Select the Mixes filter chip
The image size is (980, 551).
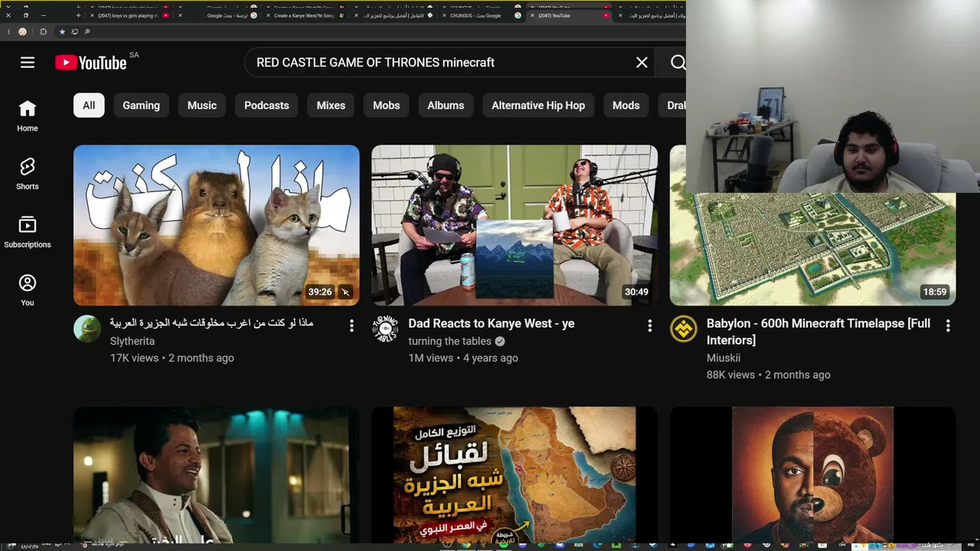331,106
